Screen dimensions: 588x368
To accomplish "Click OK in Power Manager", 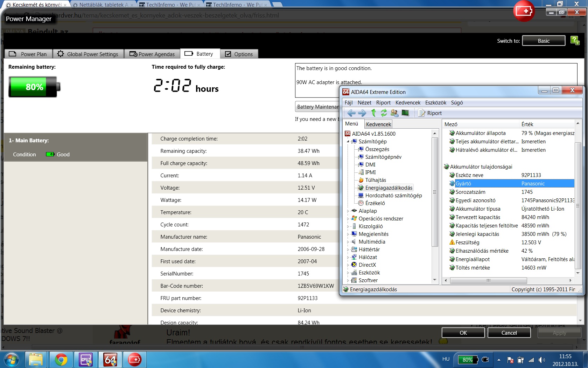I will pyautogui.click(x=463, y=333).
